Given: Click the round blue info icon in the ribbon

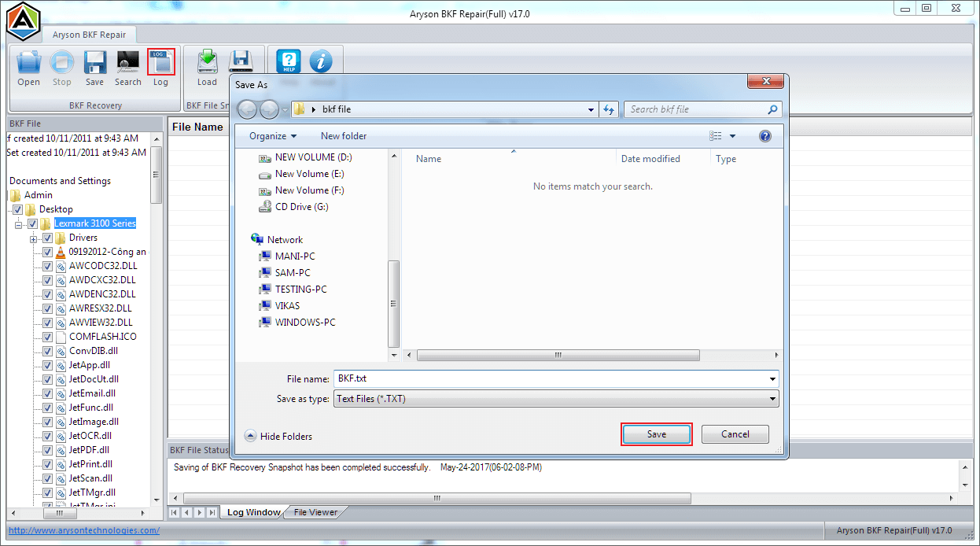Looking at the screenshot, I should (x=320, y=61).
